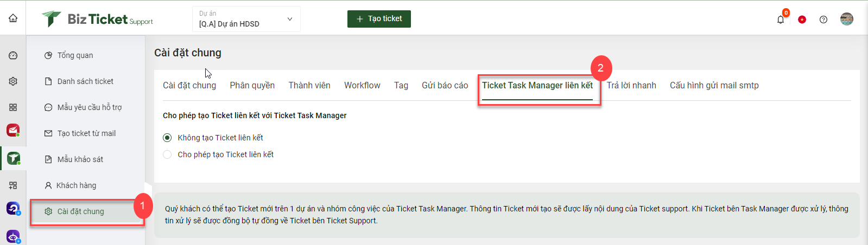Open the gear icon in left rail
Image resolution: width=868 pixels, height=245 pixels.
(13, 81)
